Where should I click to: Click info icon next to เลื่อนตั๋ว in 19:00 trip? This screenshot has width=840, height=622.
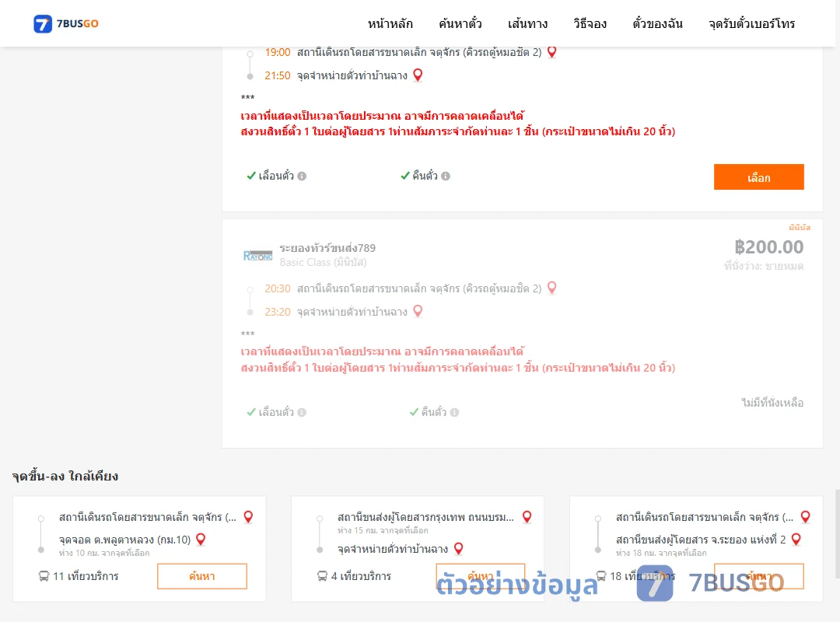pos(302,176)
